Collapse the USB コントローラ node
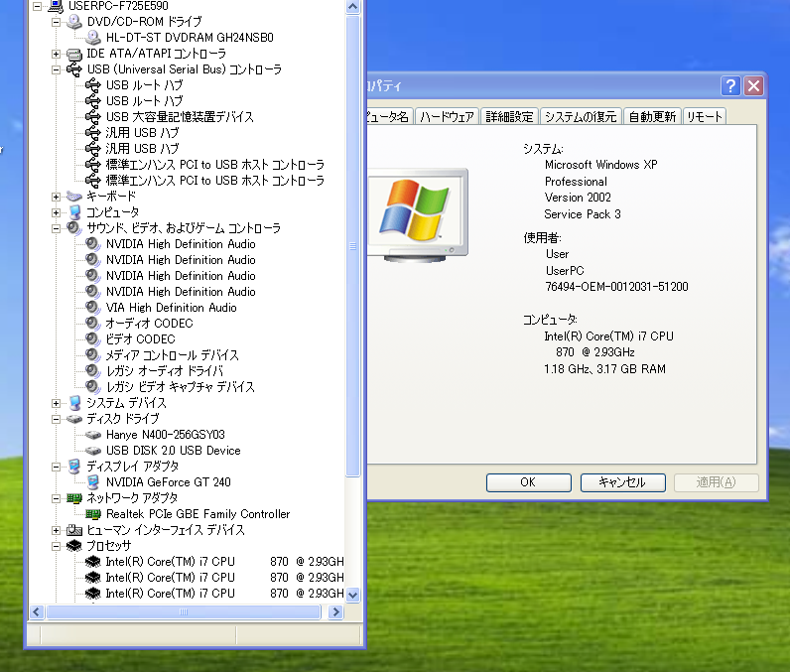Viewport: 790px width, 672px height. point(56,69)
